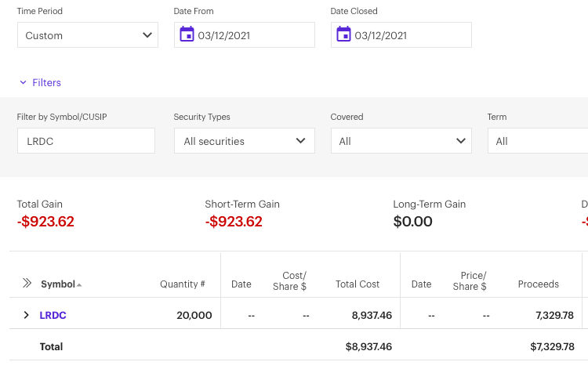Click the Total Cost column header
Screen dimensions: 588x369
[x=357, y=284]
